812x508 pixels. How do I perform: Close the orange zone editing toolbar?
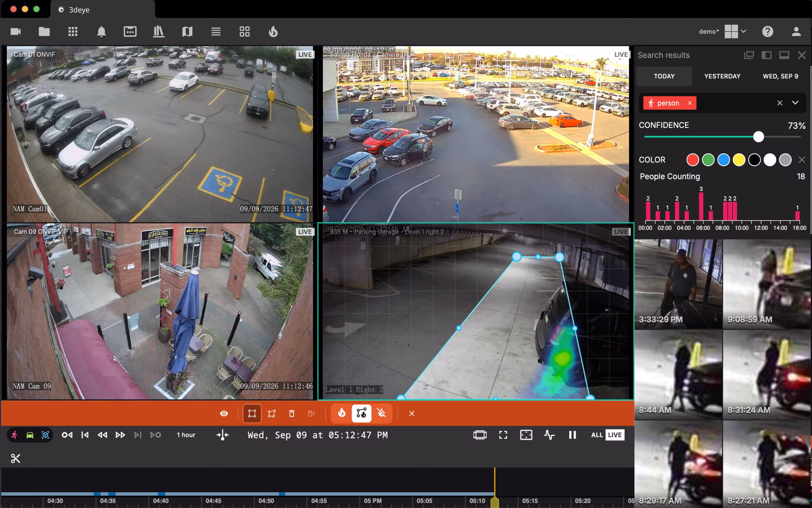point(411,413)
